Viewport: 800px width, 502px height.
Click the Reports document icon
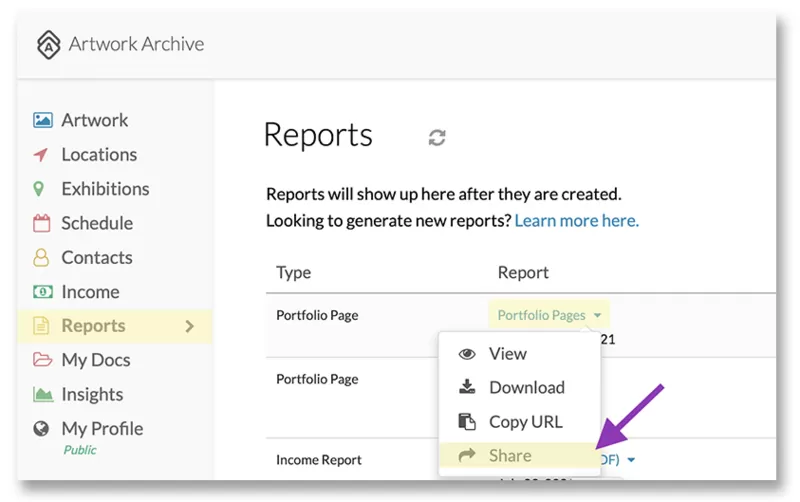(41, 325)
